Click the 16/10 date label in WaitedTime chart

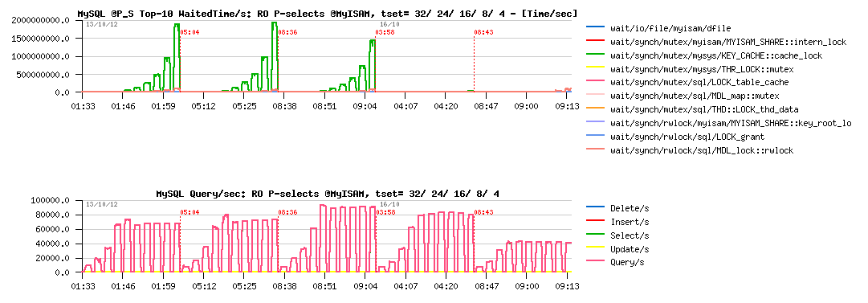coord(389,25)
